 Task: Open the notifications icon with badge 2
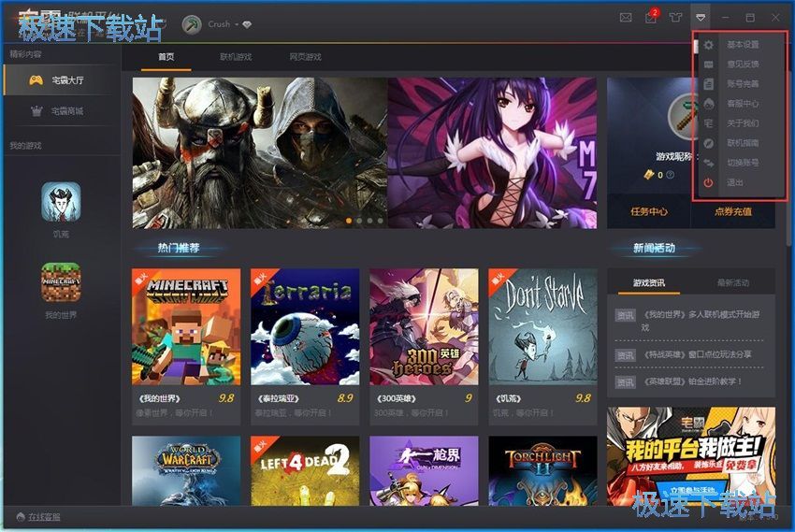[x=651, y=16]
